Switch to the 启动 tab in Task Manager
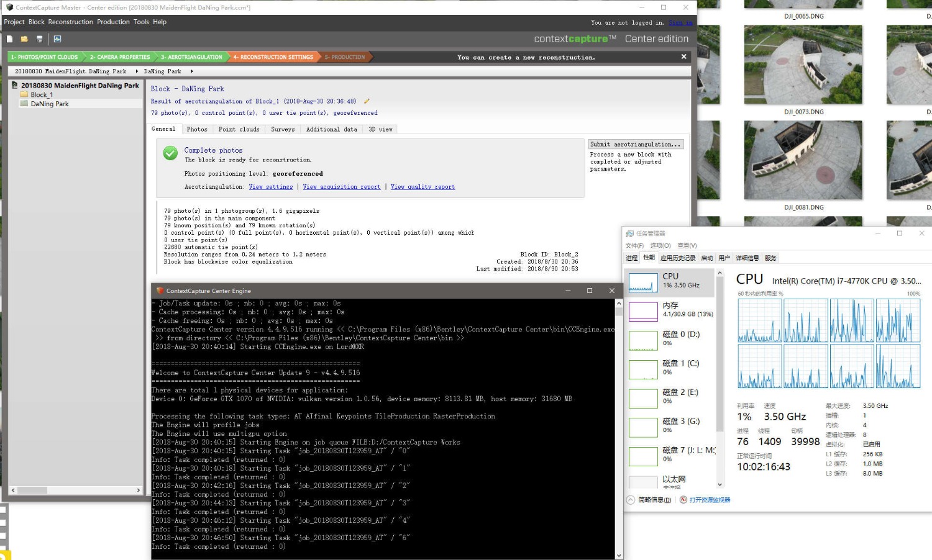This screenshot has width=932, height=560. click(707, 258)
